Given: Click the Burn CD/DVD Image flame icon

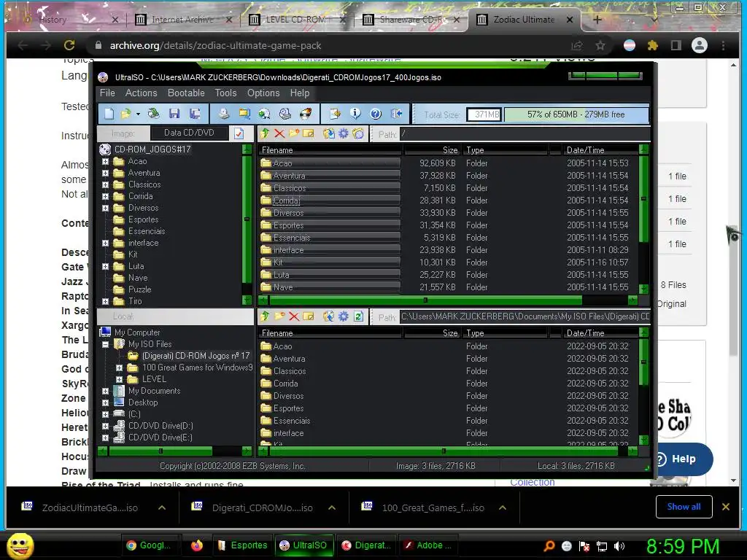Looking at the screenshot, I should (306, 114).
